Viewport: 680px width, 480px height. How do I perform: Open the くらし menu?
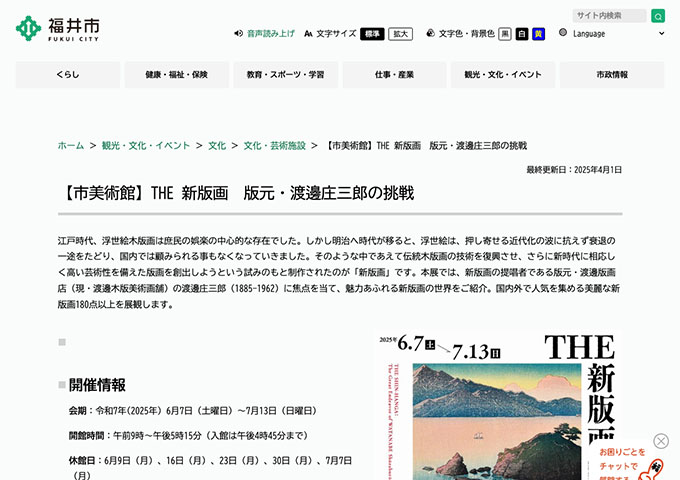coord(68,75)
